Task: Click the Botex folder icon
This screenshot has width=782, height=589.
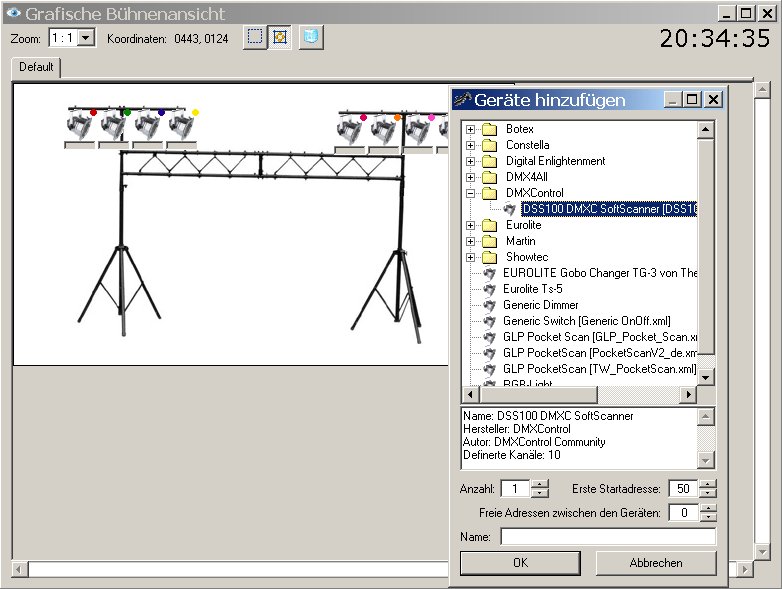Action: [x=489, y=129]
